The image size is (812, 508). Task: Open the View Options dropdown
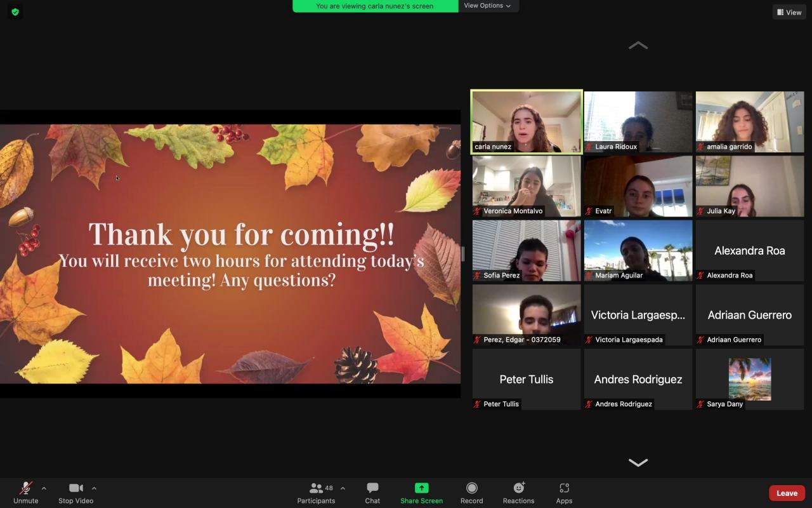click(x=487, y=6)
